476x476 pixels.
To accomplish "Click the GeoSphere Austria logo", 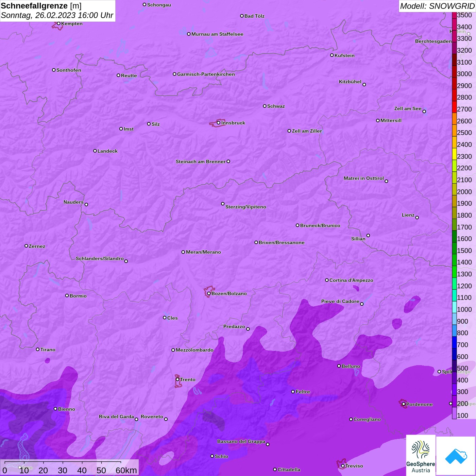I will [x=421, y=455].
